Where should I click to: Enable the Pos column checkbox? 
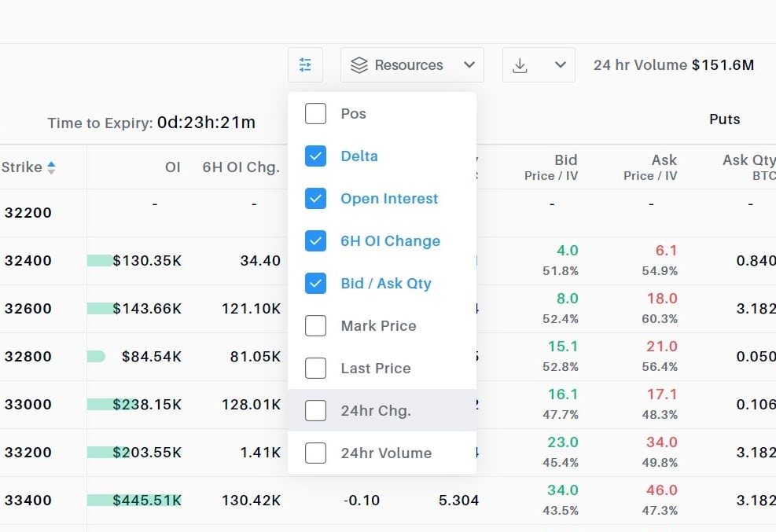point(315,113)
